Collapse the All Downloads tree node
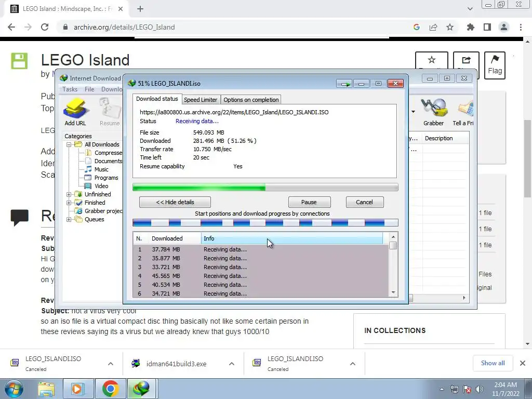 69,144
